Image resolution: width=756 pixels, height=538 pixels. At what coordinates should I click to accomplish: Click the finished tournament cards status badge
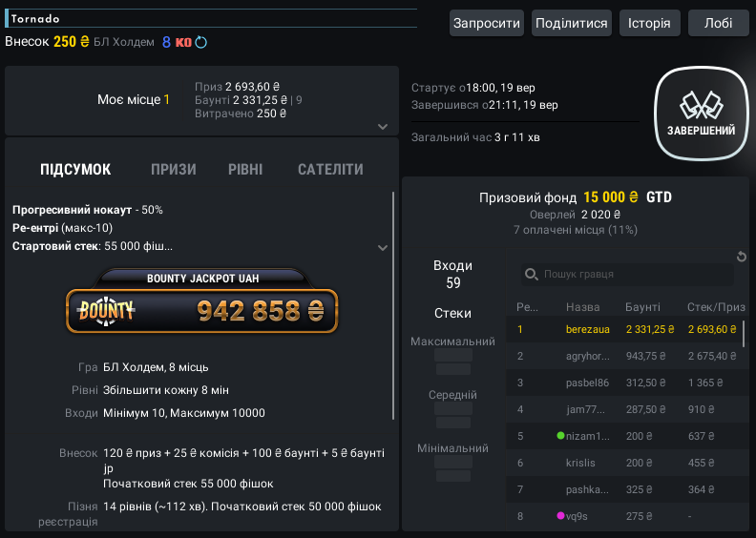pyautogui.click(x=701, y=114)
